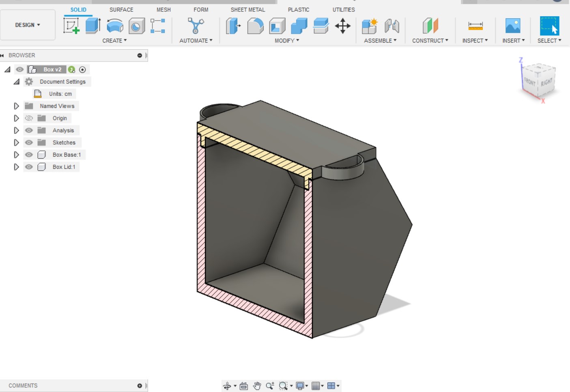
Task: Select the Fillet tool in Modify
Action: (255, 26)
